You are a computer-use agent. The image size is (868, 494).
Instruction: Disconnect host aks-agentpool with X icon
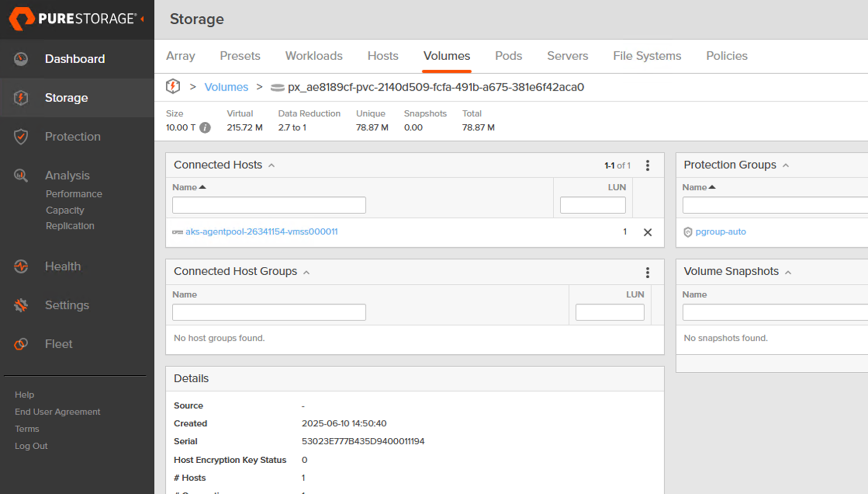(648, 232)
